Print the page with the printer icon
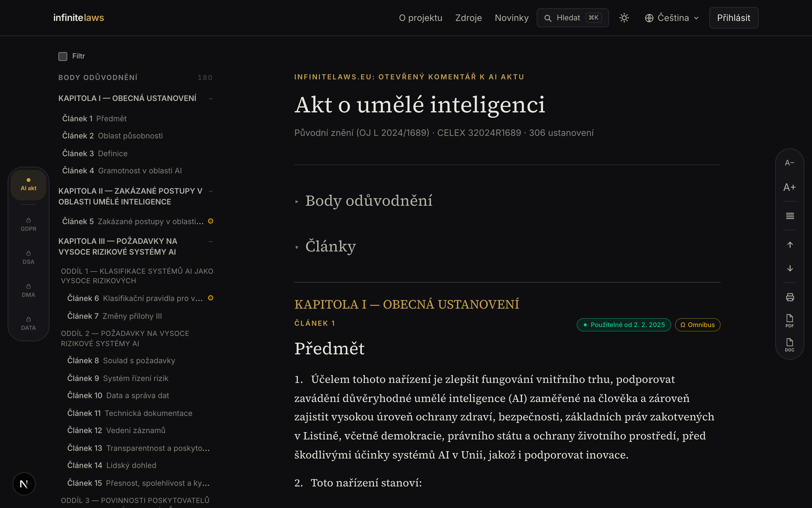 click(790, 297)
